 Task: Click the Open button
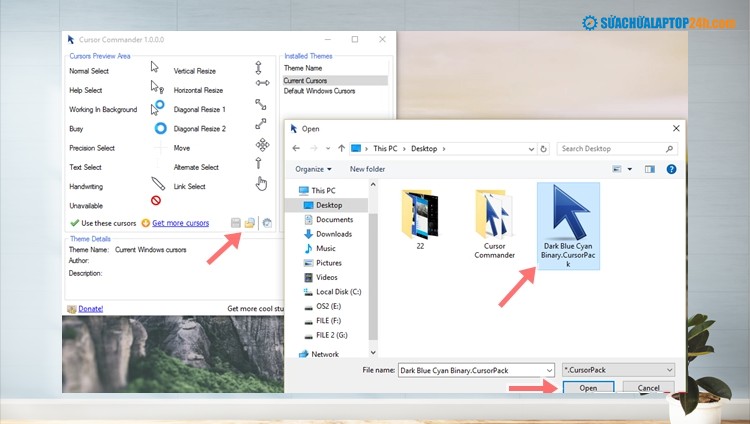588,388
